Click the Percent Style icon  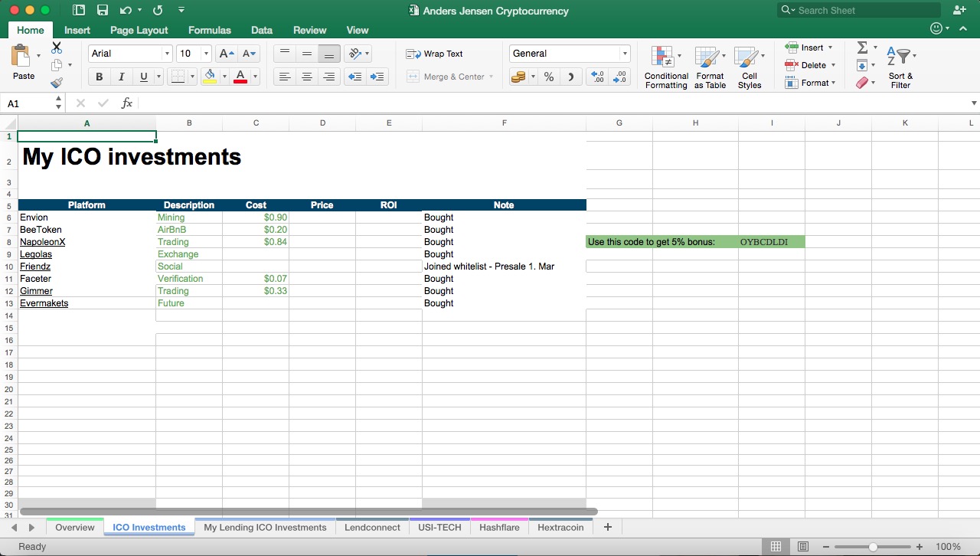(549, 77)
